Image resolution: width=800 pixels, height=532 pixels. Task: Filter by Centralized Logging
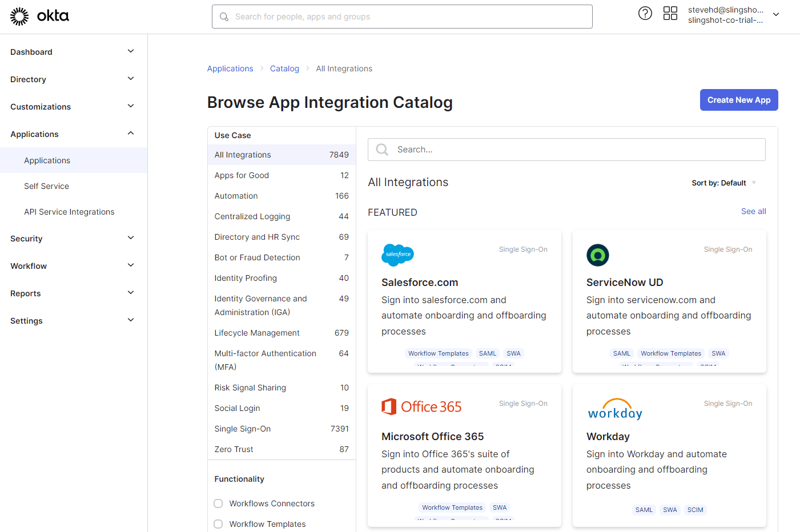coord(282,216)
